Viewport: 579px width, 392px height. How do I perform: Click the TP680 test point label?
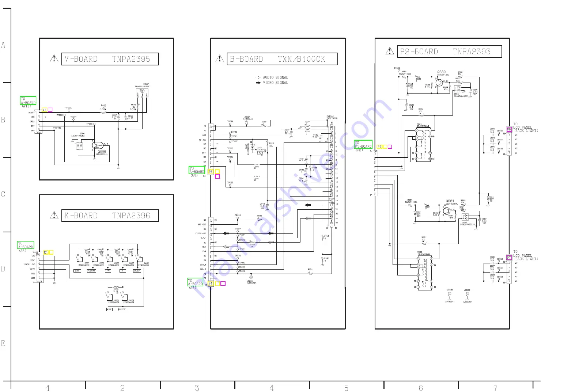[397, 68]
